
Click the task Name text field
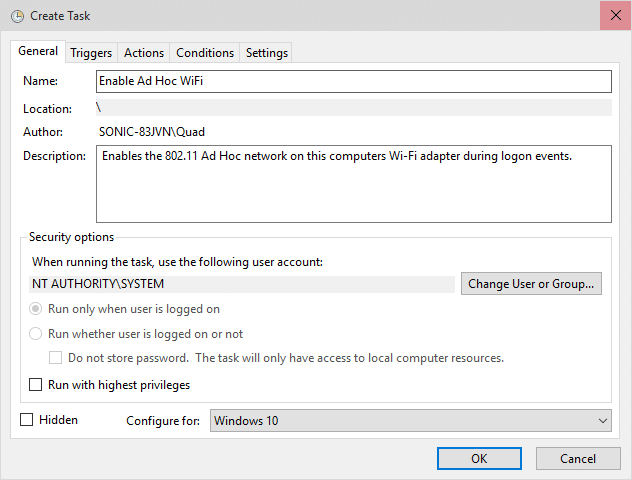coord(353,81)
